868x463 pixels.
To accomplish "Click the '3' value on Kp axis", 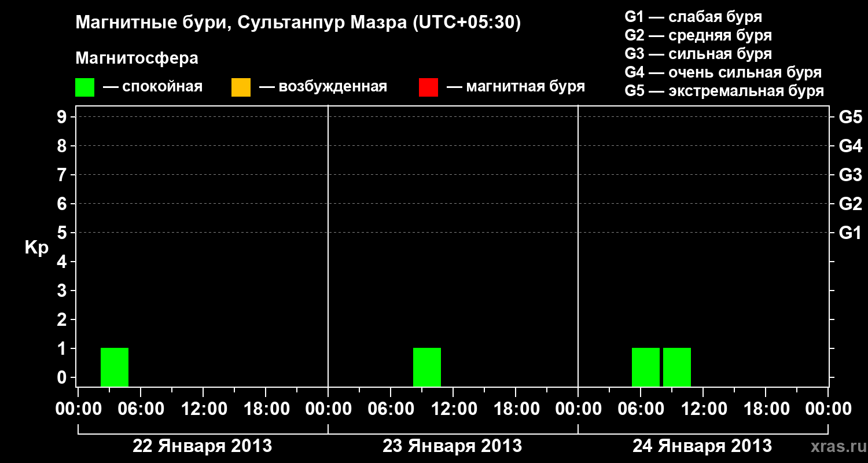I will [62, 291].
